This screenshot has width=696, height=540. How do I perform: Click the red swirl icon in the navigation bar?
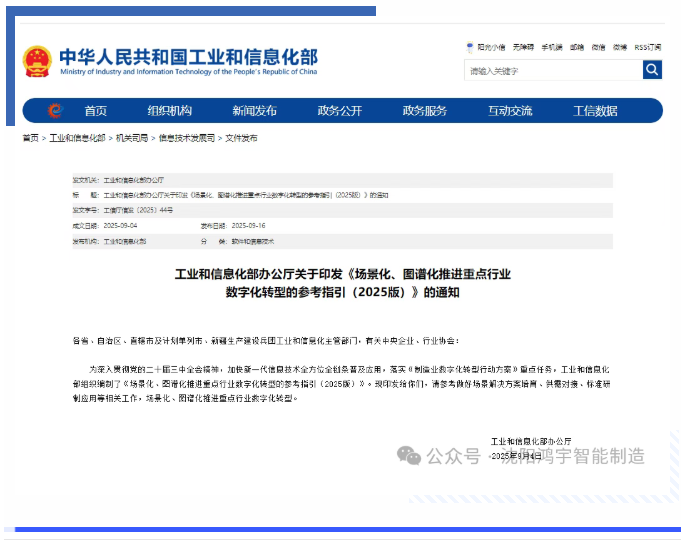pos(55,110)
